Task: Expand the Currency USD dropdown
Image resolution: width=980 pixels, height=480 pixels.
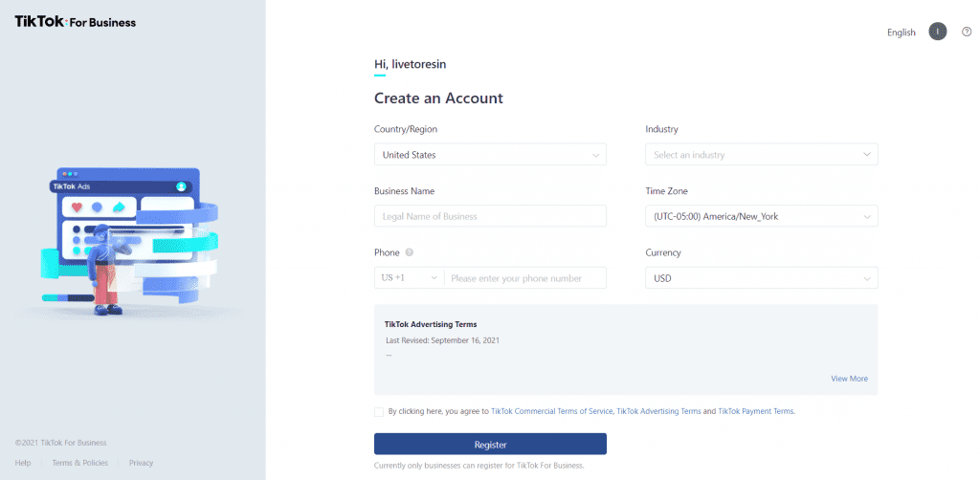Action: [761, 278]
